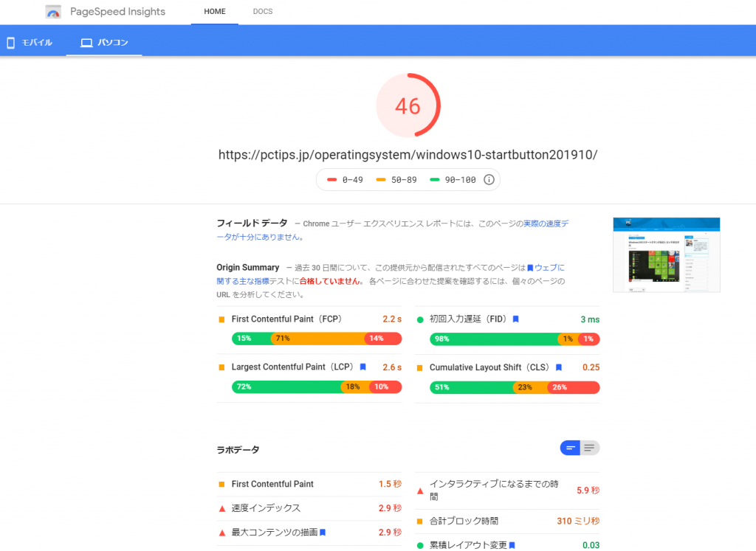Click the score gauge showing 46
The image size is (756, 551).
tap(408, 105)
